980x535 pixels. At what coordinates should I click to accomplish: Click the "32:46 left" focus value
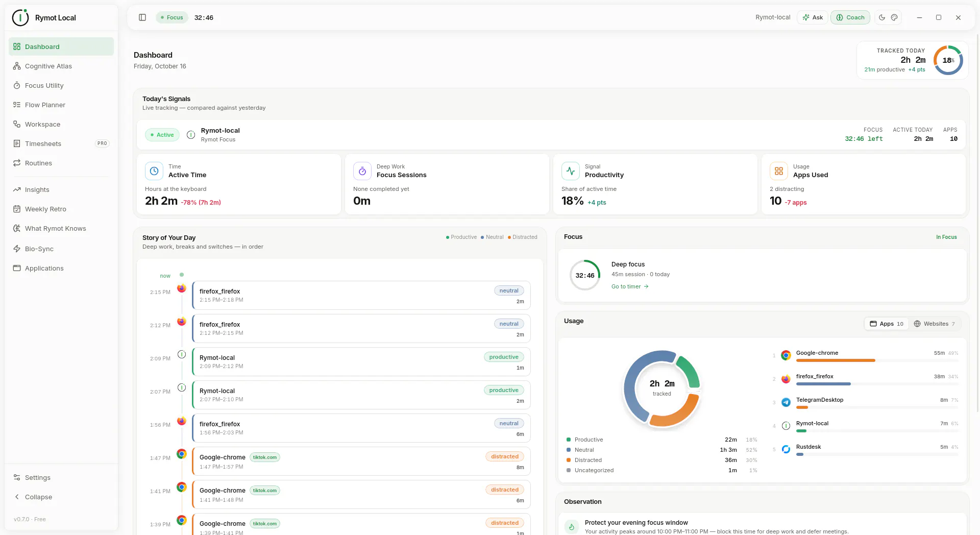(864, 139)
